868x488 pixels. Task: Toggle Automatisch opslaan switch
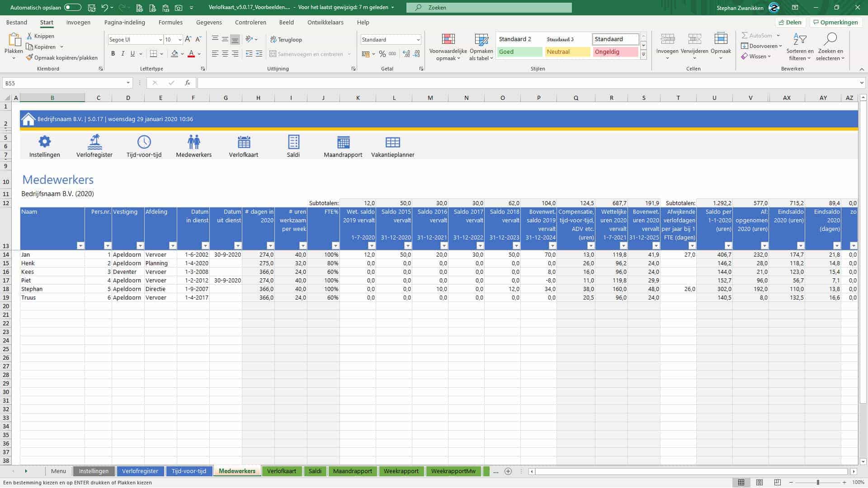[x=72, y=8]
